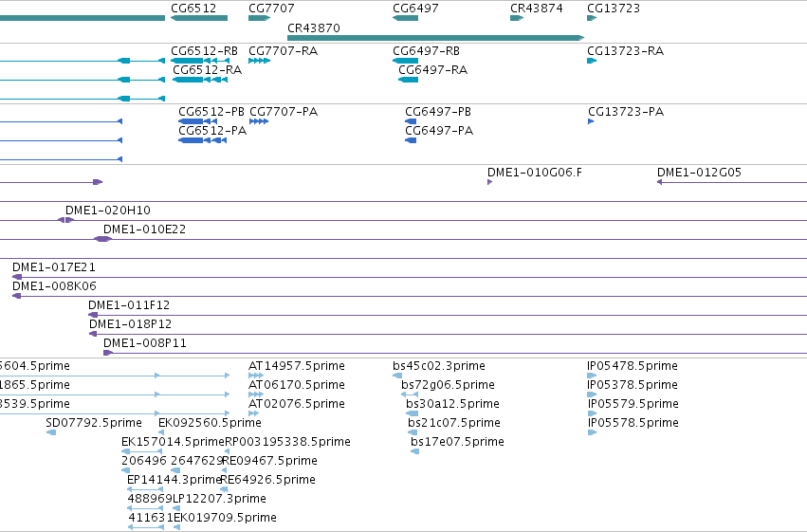Select the 2647629 EST feature
The width and height of the screenshot is (807, 532).
pyautogui.click(x=175, y=470)
